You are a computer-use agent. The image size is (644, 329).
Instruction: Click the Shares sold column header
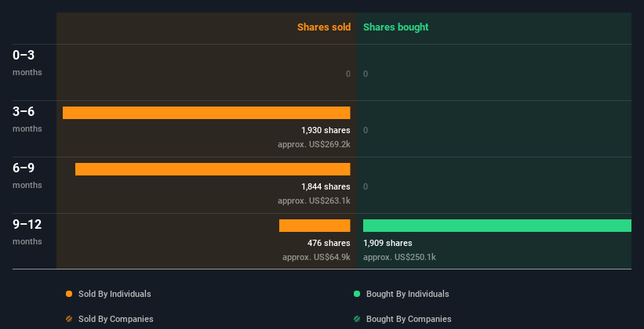tap(324, 27)
